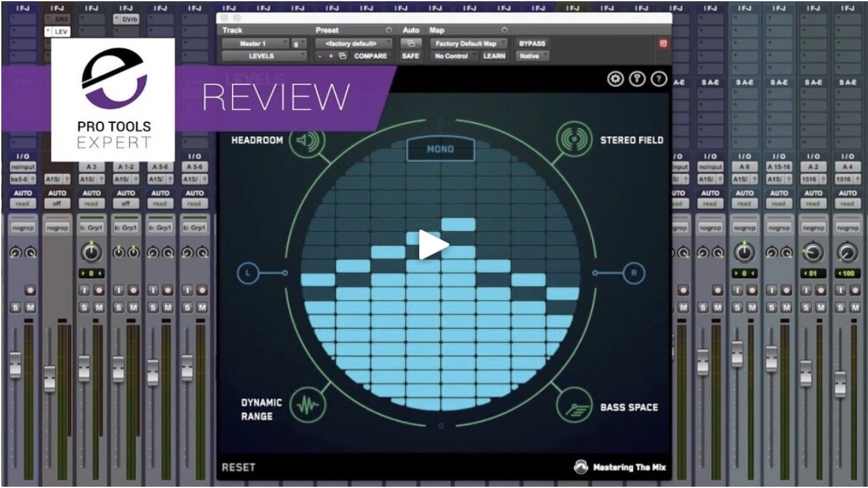Viewport: 868px width, 488px height.
Task: Open plug-in automation enable icon under Auto
Action: coord(410,44)
